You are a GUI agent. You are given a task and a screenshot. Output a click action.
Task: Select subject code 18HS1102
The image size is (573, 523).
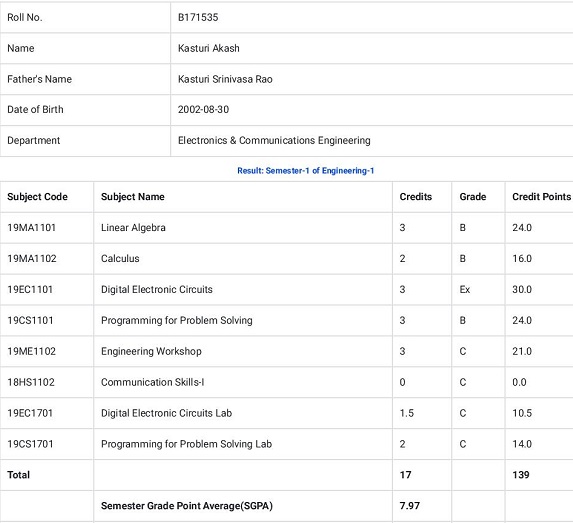[31, 382]
